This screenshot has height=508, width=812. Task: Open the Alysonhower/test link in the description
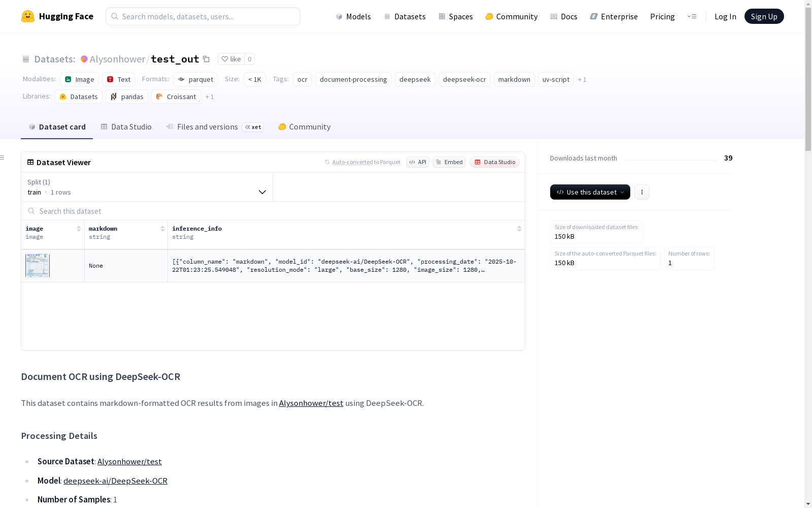(x=311, y=403)
